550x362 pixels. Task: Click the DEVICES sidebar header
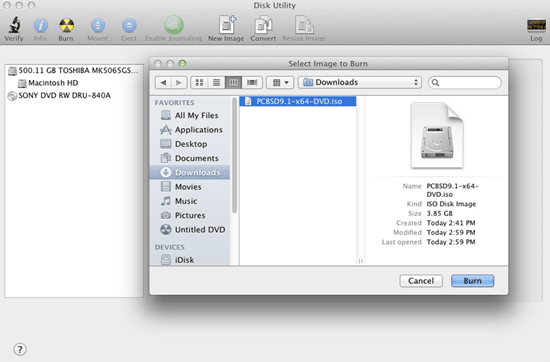[169, 247]
